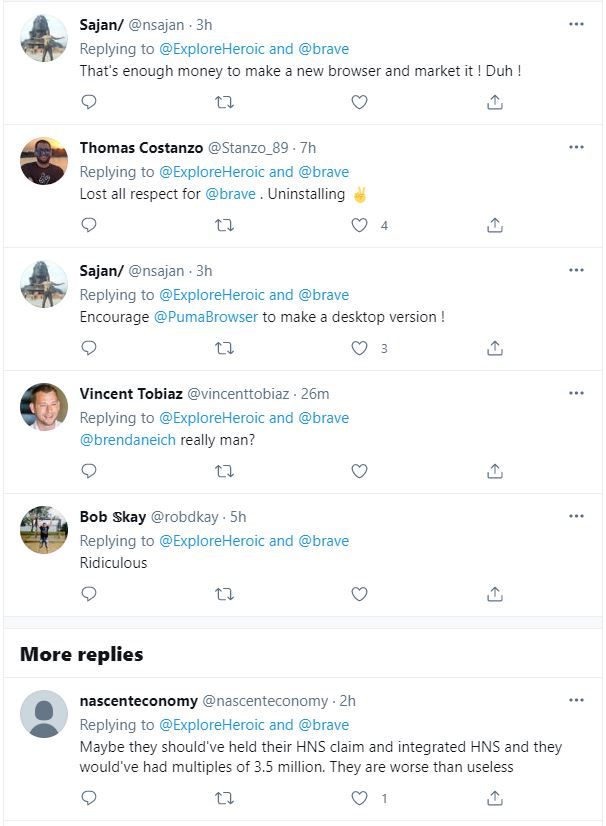Share Sajan's new browser tweet
606x826 pixels.
494,102
